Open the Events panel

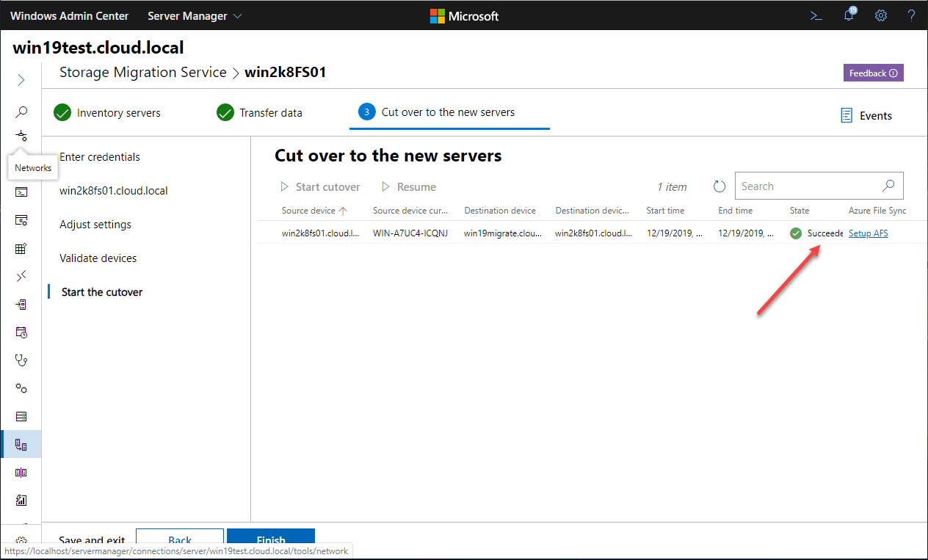pyautogui.click(x=866, y=115)
